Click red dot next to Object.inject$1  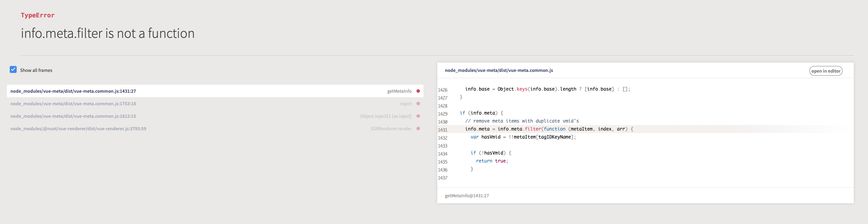coord(418,116)
